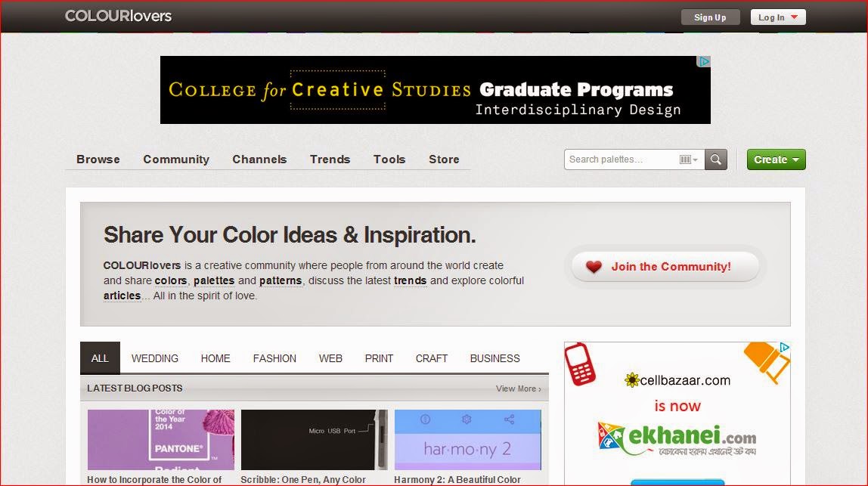Open the Community menu
The image size is (868, 486).
tap(176, 159)
